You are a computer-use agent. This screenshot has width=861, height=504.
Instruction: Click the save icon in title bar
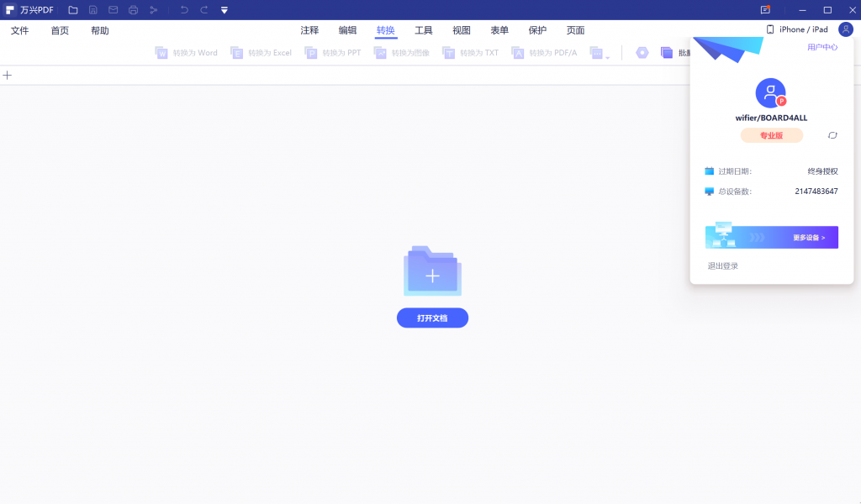click(x=93, y=10)
